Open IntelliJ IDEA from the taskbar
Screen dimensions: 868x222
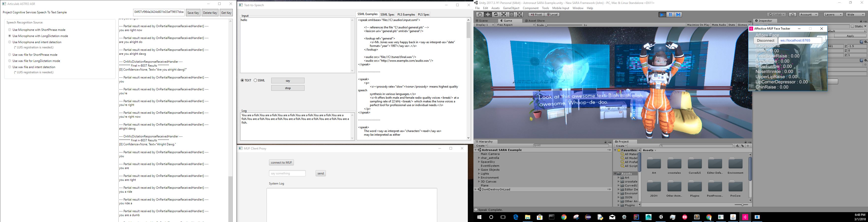pos(636,217)
